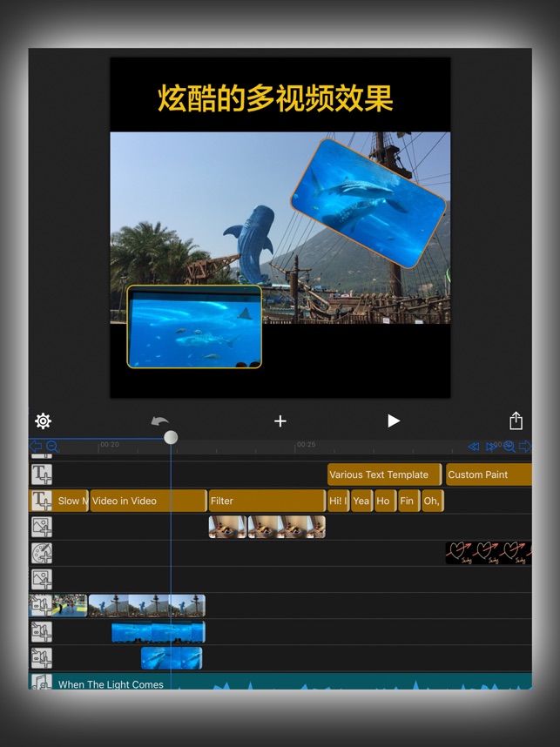Zoom in the timeline with magnifier plus
Viewport: 560px width, 747px height.
(x=509, y=447)
